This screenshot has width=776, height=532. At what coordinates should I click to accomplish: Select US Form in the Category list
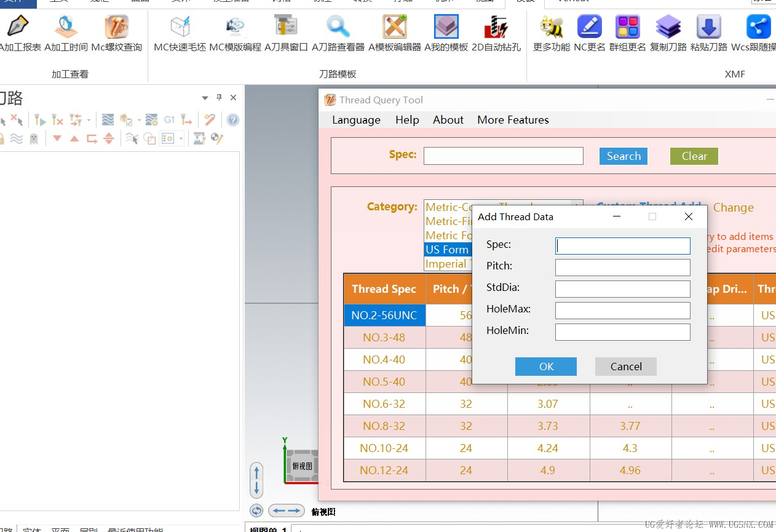(447, 250)
